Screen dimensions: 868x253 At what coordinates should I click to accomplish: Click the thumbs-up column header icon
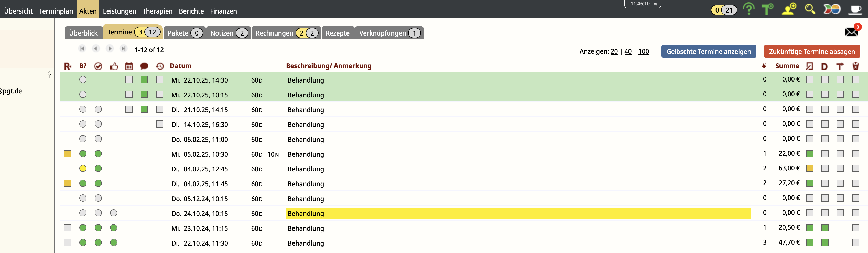click(x=114, y=66)
